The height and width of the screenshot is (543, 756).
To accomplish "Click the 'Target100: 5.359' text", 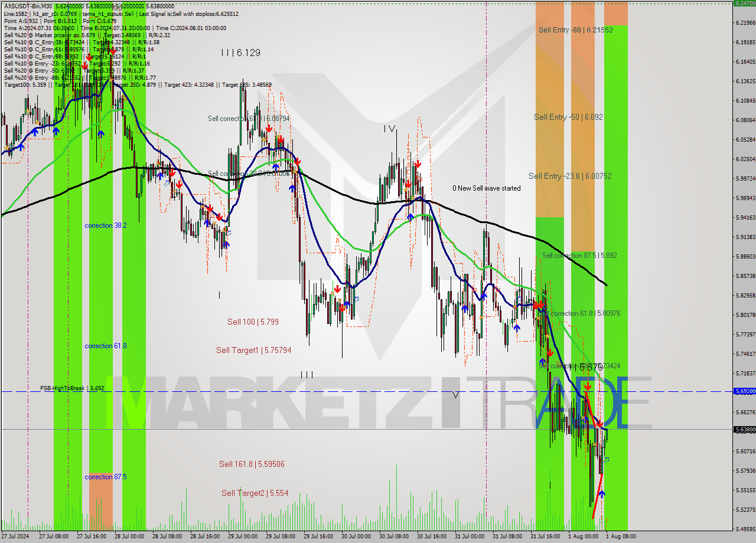I will (x=26, y=84).
